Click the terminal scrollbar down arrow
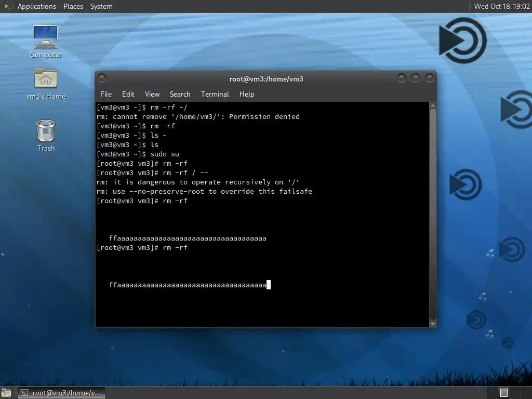Viewport: 532px width, 399px height. (x=433, y=324)
